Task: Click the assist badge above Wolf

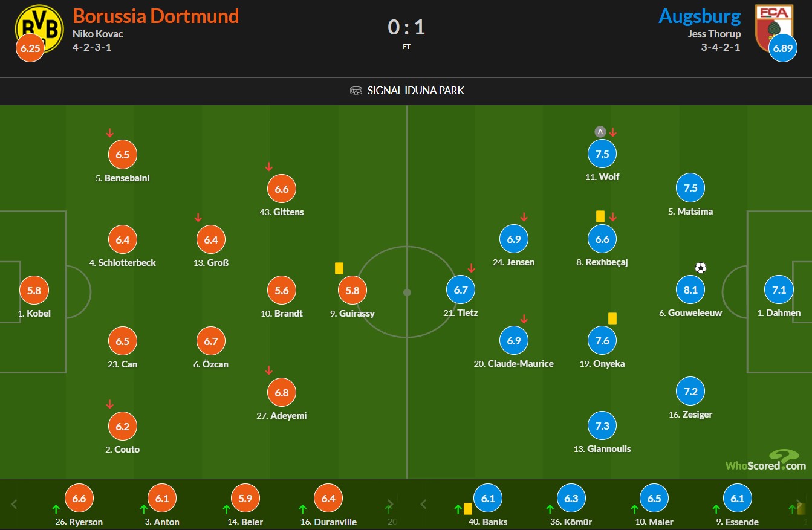Action: (600, 132)
